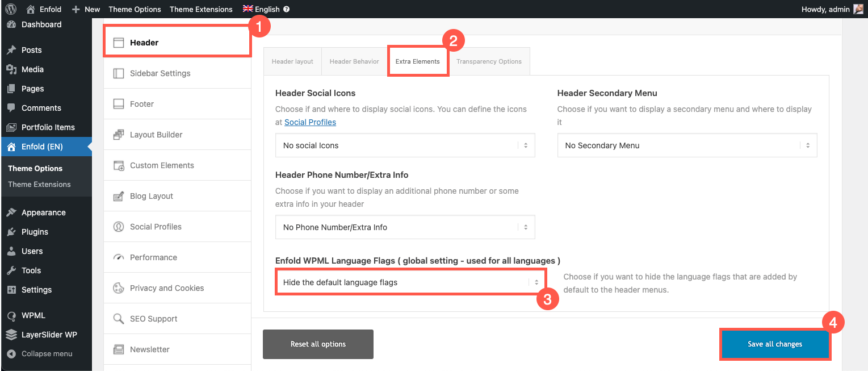Click the Pages icon in sidebar
The image size is (868, 371).
point(11,89)
